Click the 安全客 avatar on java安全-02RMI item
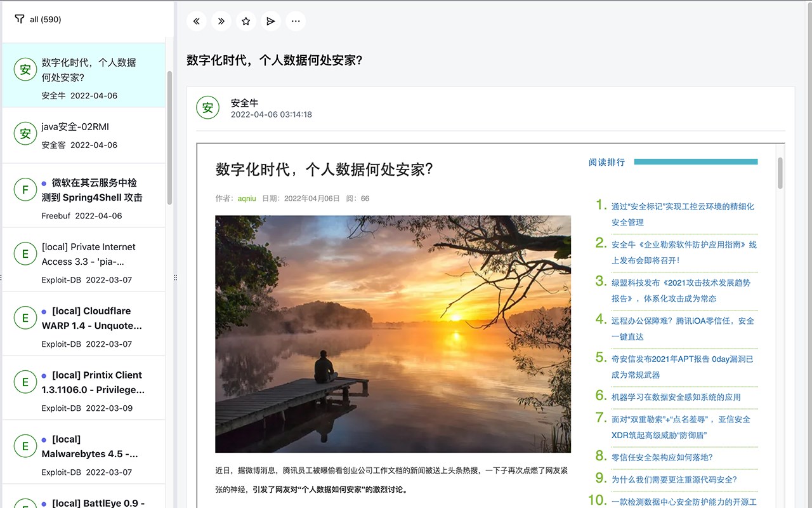812x508 pixels. tap(25, 133)
